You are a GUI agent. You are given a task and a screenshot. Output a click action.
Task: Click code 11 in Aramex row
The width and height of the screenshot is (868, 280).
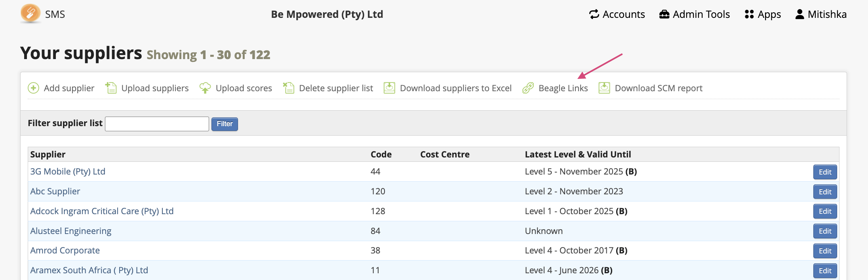[375, 270]
